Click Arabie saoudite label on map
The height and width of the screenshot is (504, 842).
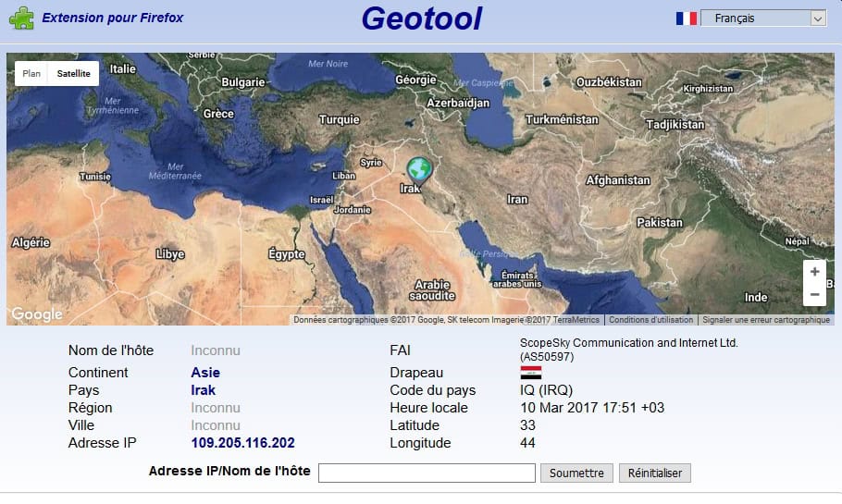(432, 289)
